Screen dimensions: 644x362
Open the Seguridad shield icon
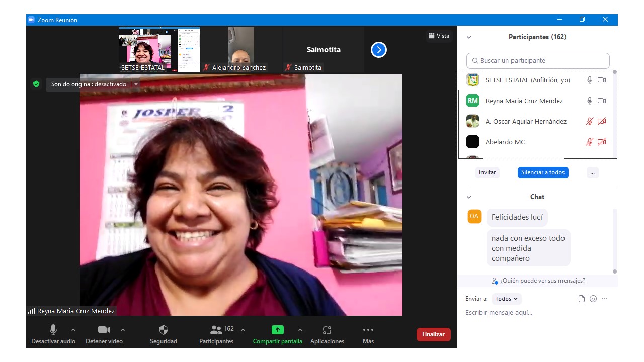(164, 330)
